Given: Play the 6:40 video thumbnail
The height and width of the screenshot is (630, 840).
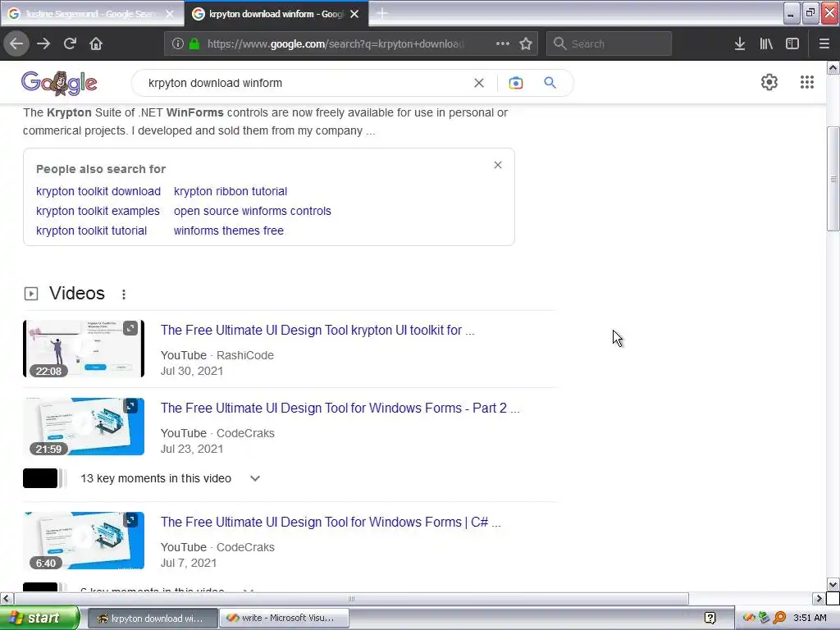Looking at the screenshot, I should pos(84,541).
